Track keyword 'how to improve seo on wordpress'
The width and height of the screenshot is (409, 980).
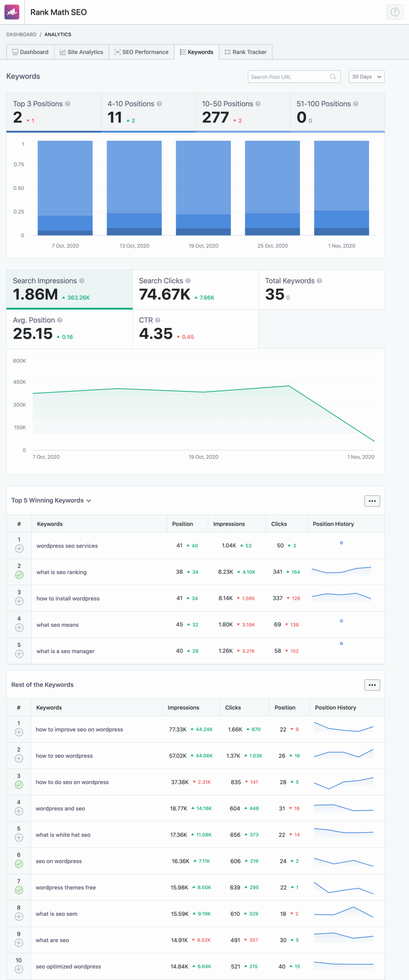pyautogui.click(x=19, y=732)
